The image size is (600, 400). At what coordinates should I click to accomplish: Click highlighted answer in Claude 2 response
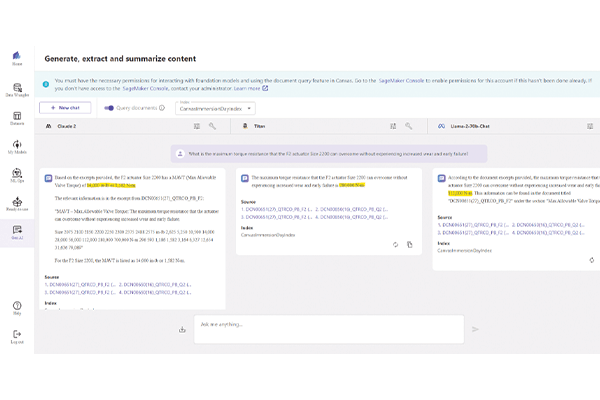tap(111, 185)
